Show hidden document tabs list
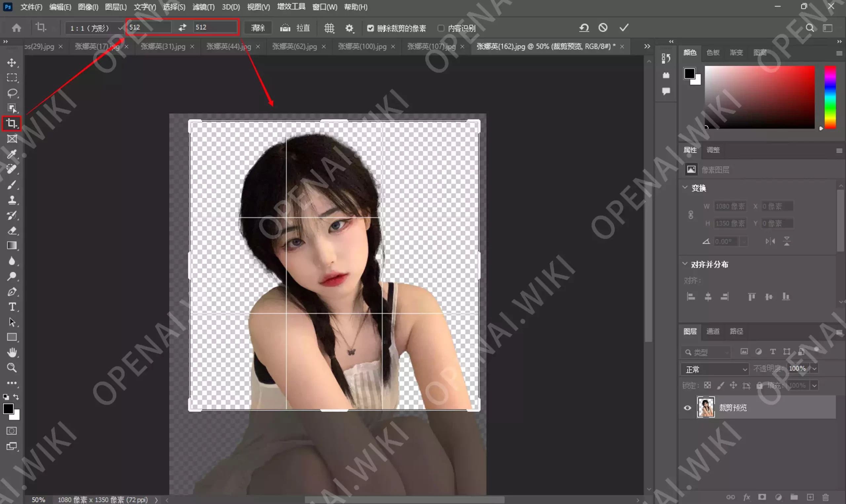 [x=647, y=46]
